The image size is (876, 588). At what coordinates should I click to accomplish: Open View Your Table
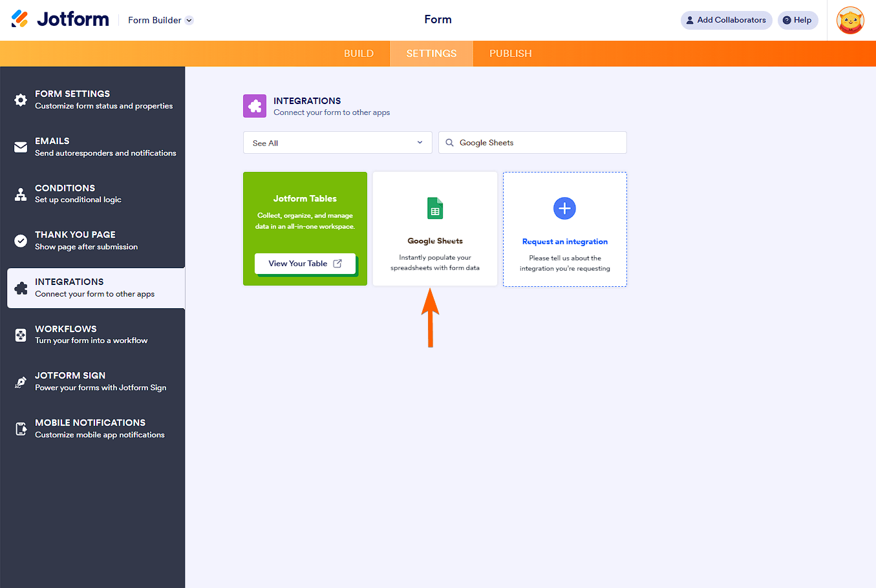click(x=304, y=263)
